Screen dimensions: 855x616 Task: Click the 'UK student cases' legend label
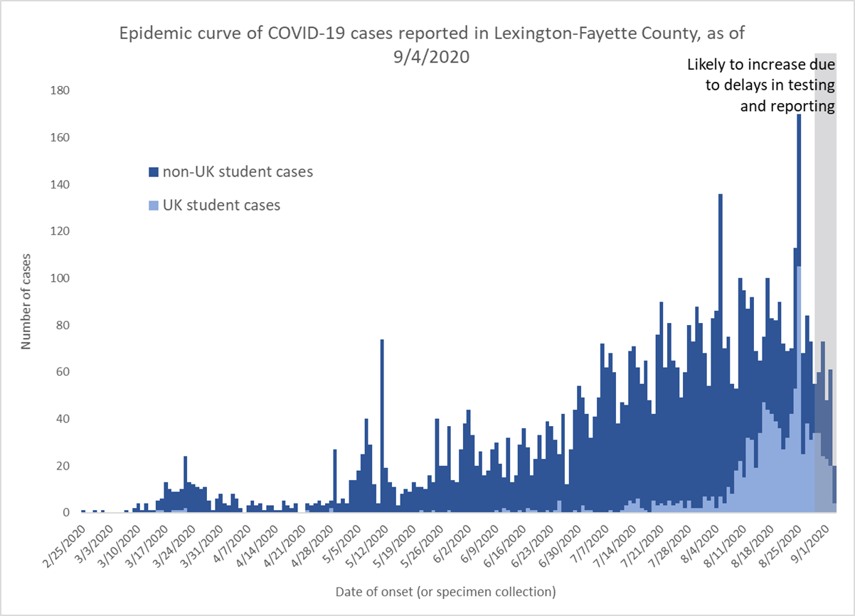pos(222,206)
